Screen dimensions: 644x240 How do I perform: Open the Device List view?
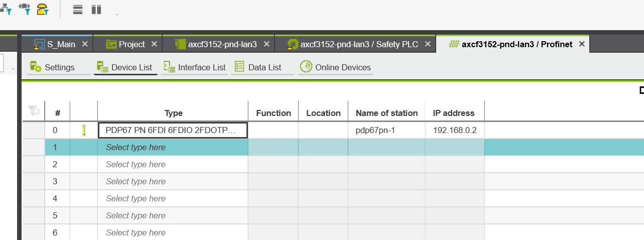[x=125, y=67]
